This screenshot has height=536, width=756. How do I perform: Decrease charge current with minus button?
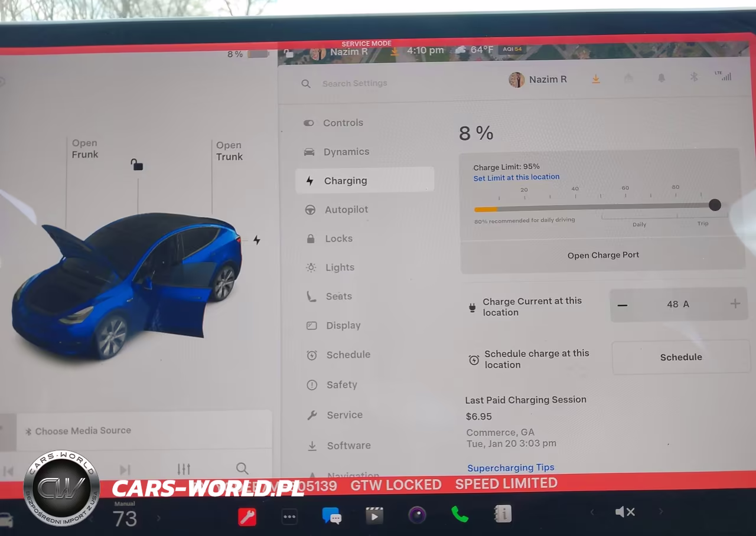[x=623, y=305]
